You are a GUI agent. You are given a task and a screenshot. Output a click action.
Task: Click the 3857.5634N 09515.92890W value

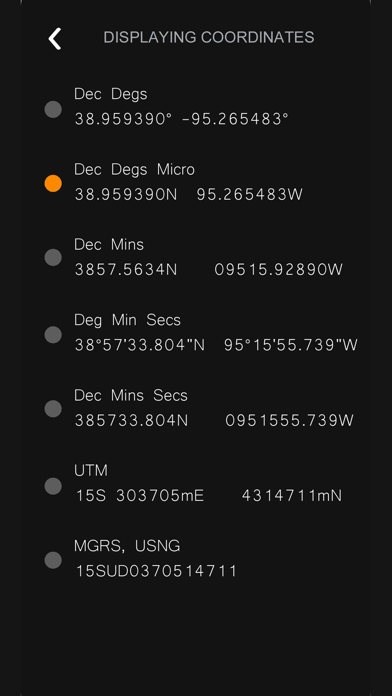209,269
